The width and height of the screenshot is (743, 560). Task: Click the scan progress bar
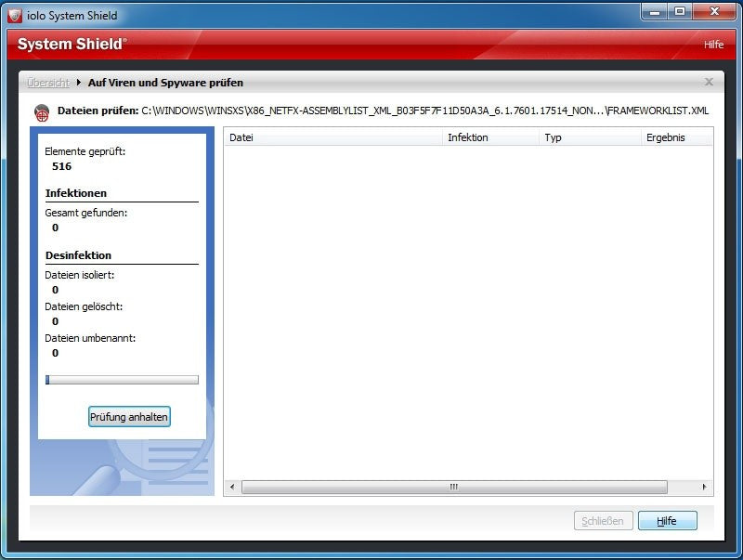[x=122, y=380]
